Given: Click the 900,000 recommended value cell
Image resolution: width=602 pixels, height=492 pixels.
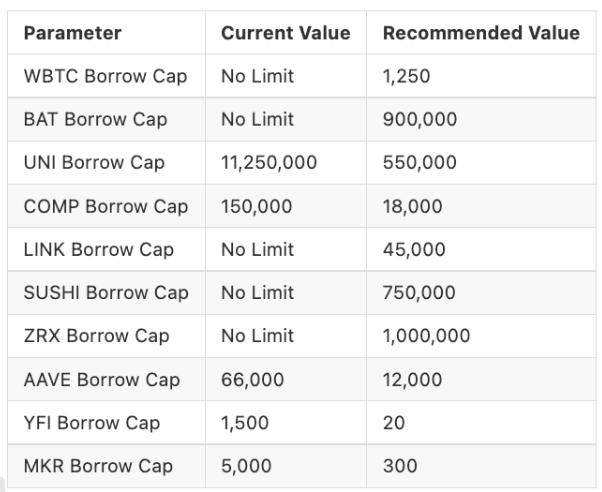Looking at the screenshot, I should (x=419, y=119).
